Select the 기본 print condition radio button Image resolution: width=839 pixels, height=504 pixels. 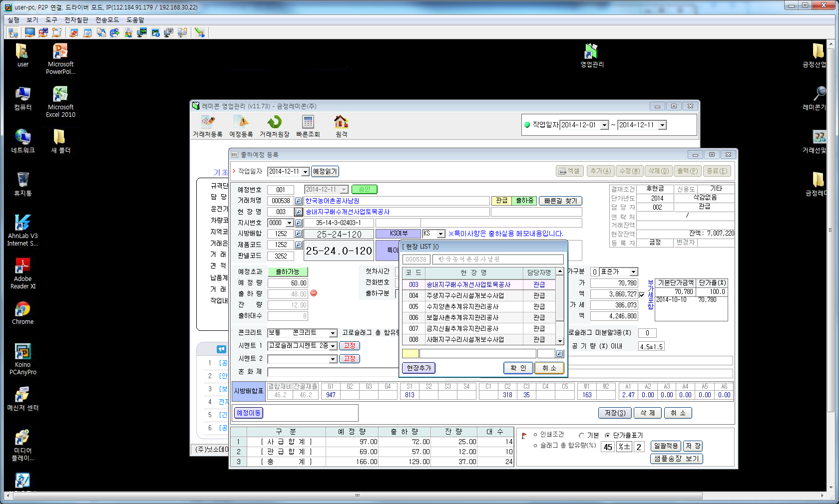pos(581,435)
